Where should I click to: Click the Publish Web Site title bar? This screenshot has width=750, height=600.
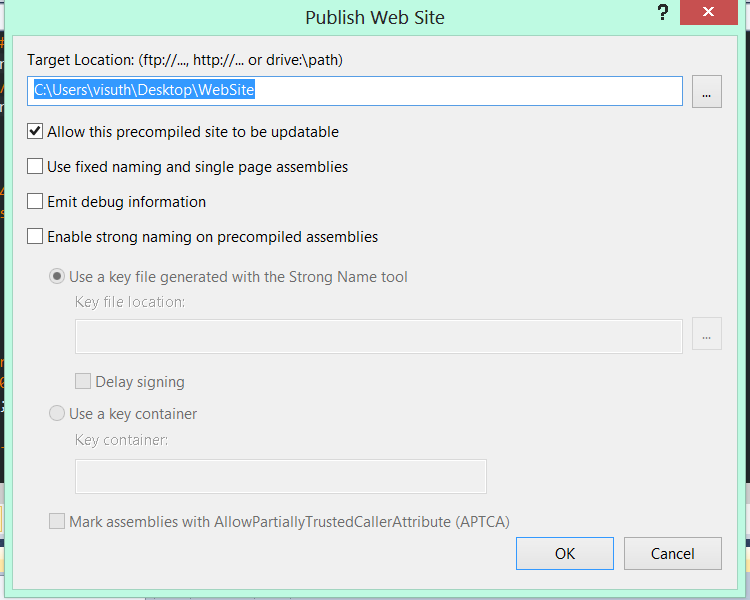[375, 18]
